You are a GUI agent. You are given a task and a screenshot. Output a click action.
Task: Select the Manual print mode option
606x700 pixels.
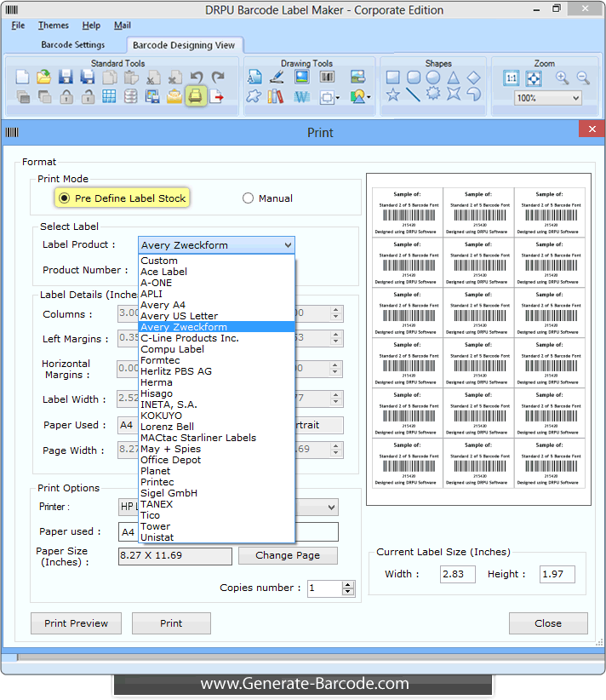(248, 198)
